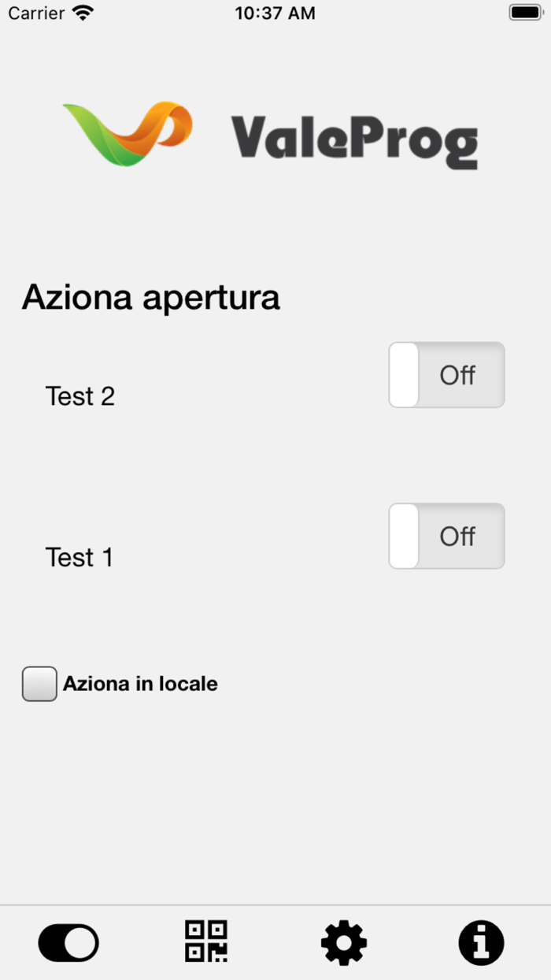Turn on the Test 1 switch
This screenshot has height=980, width=551.
pos(446,536)
